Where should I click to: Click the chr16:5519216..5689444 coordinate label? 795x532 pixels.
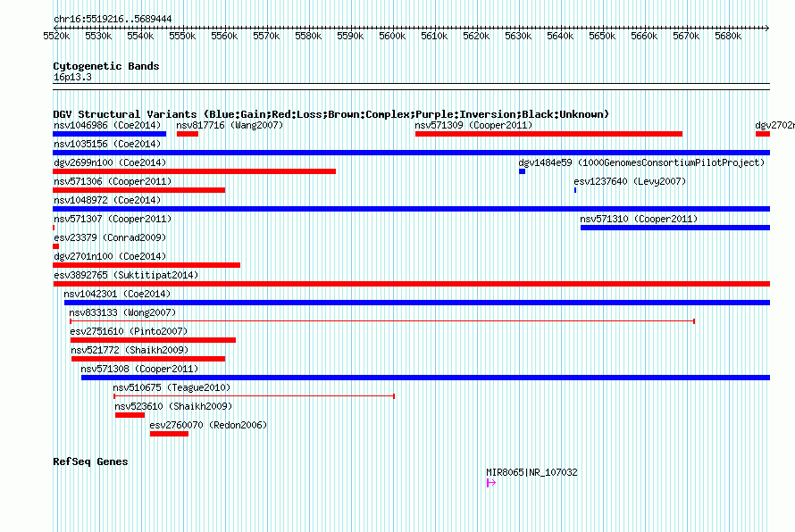[113, 20]
